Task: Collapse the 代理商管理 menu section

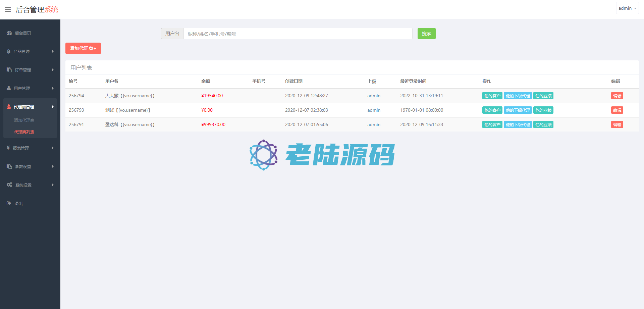Action: 30,107
